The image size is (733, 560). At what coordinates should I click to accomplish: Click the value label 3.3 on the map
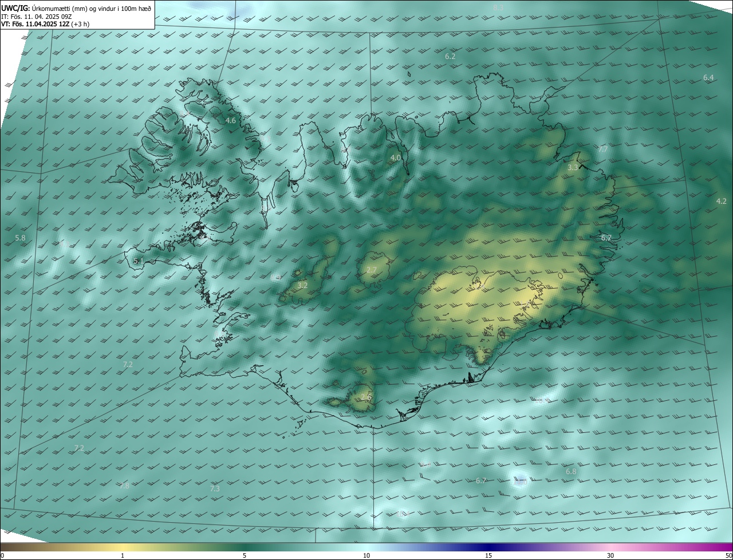(573, 168)
